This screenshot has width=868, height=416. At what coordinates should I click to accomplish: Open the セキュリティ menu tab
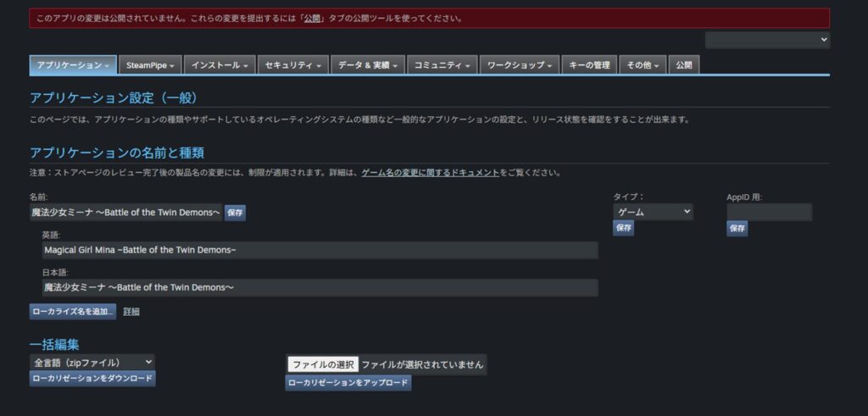click(293, 65)
